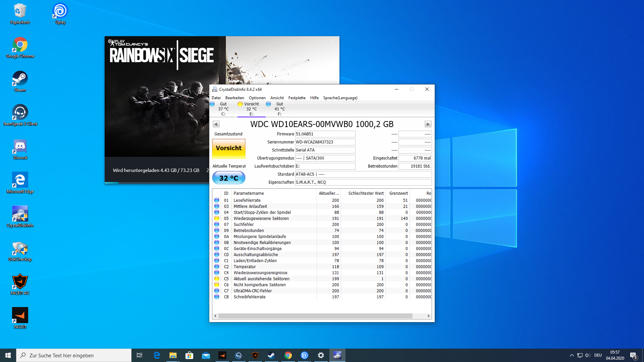Open Steam from the taskbar

(x=271, y=355)
